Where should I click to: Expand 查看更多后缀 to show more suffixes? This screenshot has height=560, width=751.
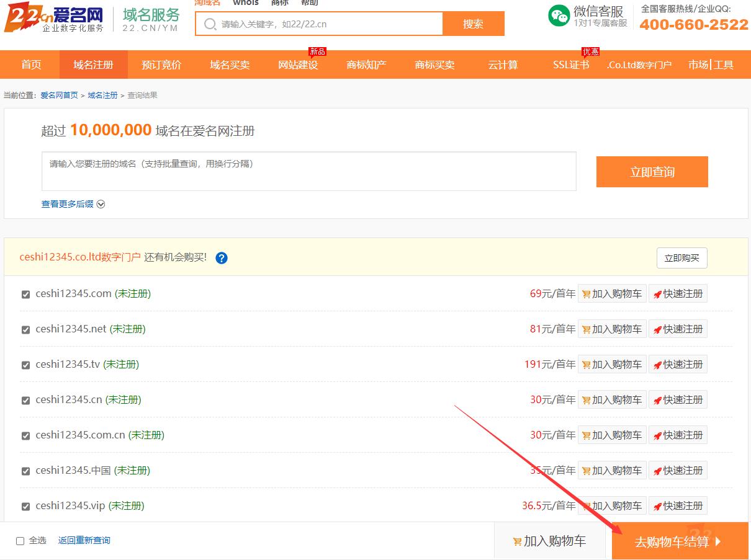73,204
